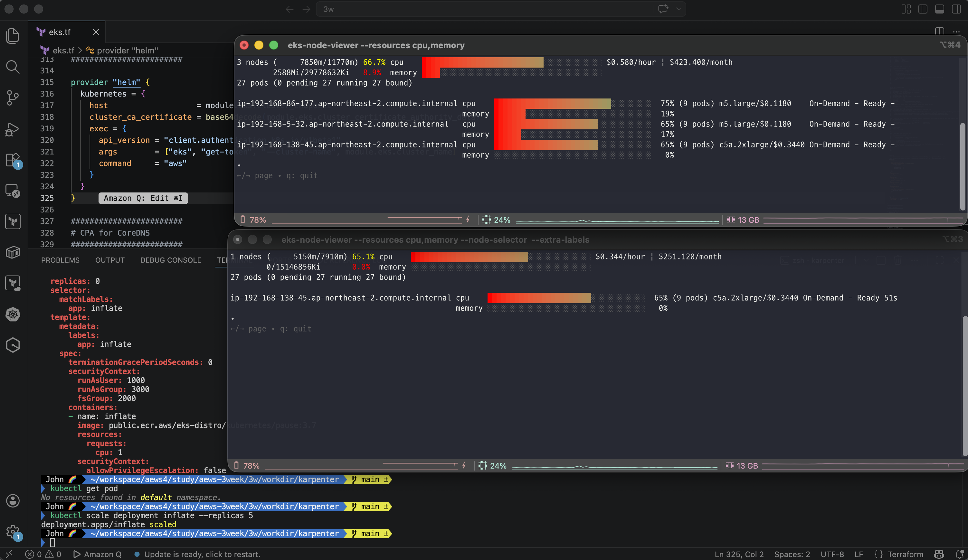968x560 pixels.
Task: Go back using navigation arrow
Action: tap(289, 9)
